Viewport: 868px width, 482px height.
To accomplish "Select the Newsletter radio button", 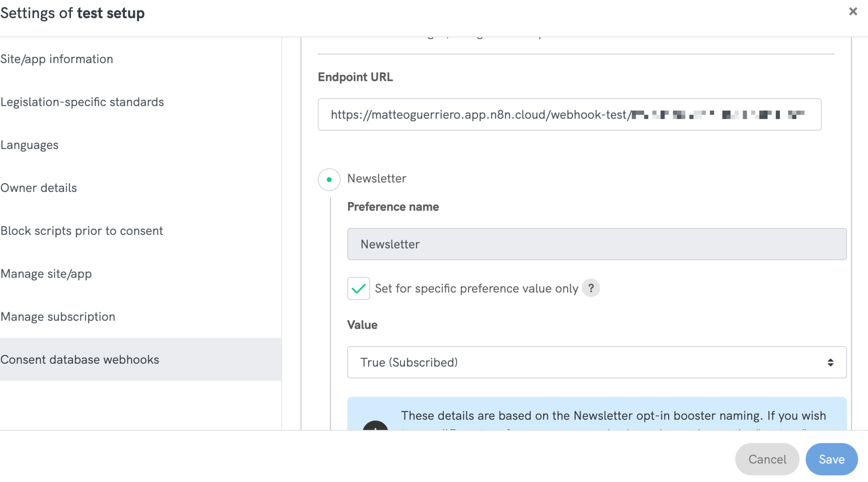I will pyautogui.click(x=329, y=180).
